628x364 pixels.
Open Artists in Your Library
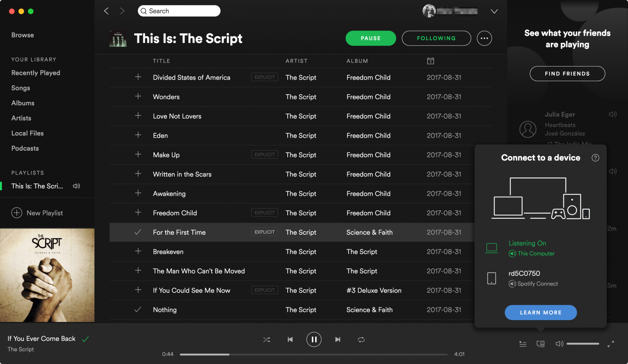(x=21, y=118)
